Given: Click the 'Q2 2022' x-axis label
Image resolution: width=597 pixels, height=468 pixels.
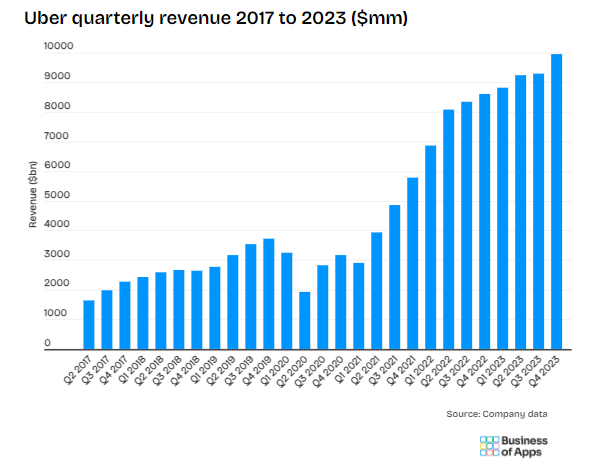Looking at the screenshot, I should tap(437, 372).
